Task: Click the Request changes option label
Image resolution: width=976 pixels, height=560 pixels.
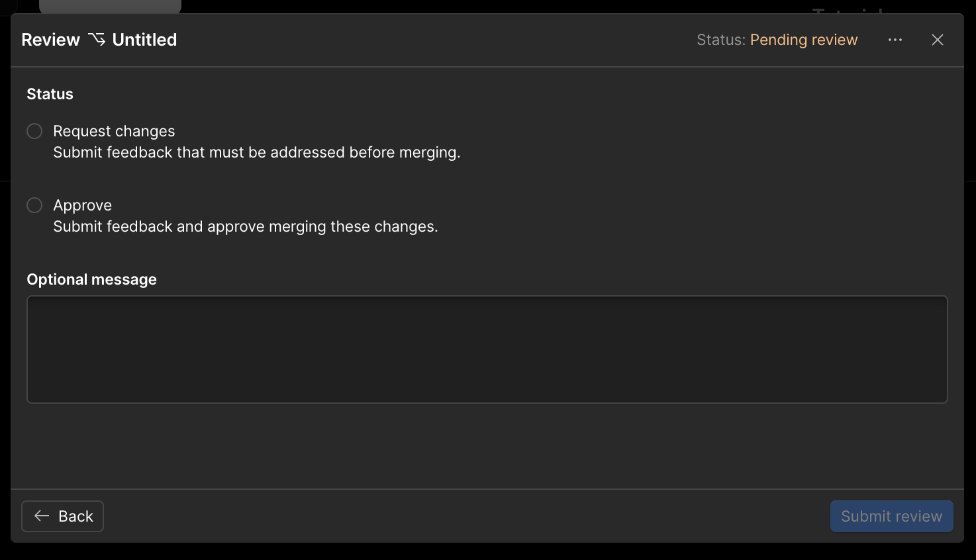Action: pyautogui.click(x=114, y=131)
